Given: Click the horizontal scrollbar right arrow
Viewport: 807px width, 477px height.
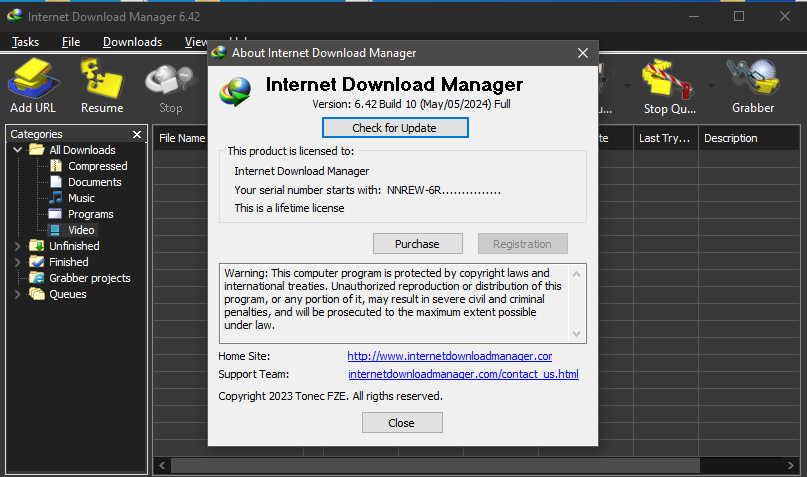Looking at the screenshot, I should click(x=791, y=465).
